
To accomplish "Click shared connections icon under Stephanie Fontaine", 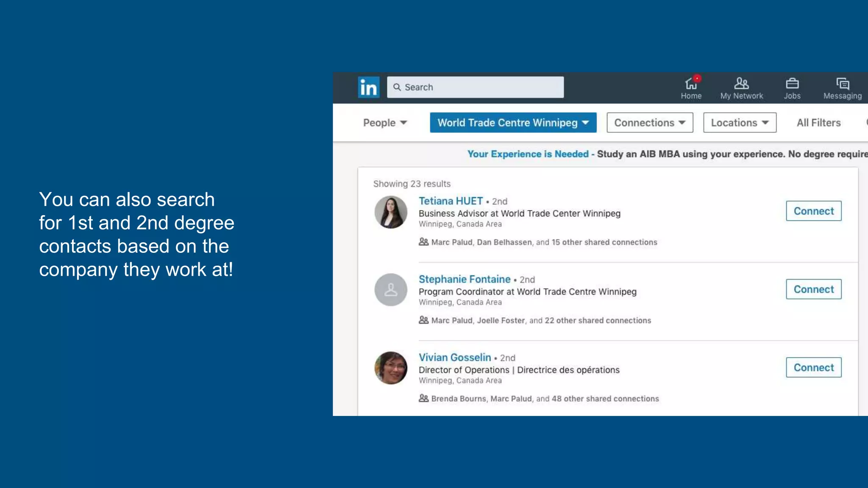I will click(423, 320).
